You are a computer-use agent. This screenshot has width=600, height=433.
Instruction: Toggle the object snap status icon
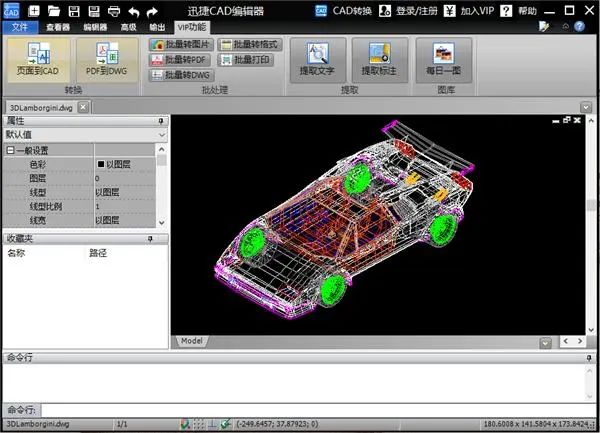[x=226, y=424]
